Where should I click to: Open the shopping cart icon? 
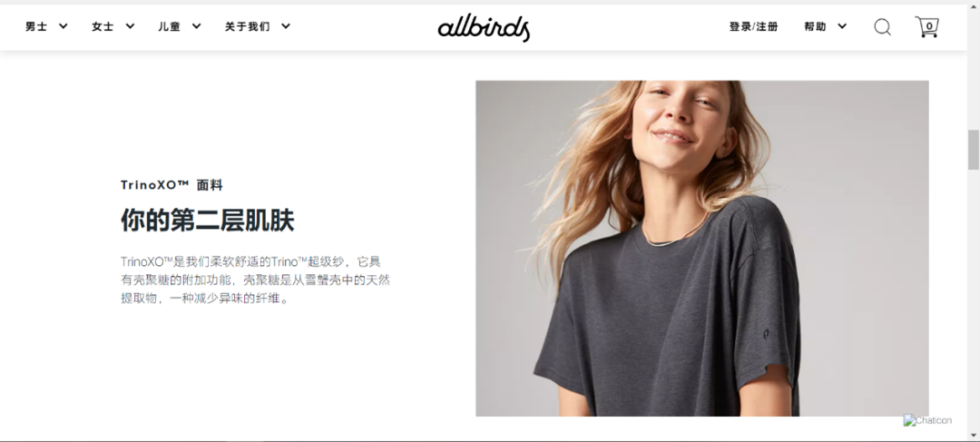click(926, 27)
